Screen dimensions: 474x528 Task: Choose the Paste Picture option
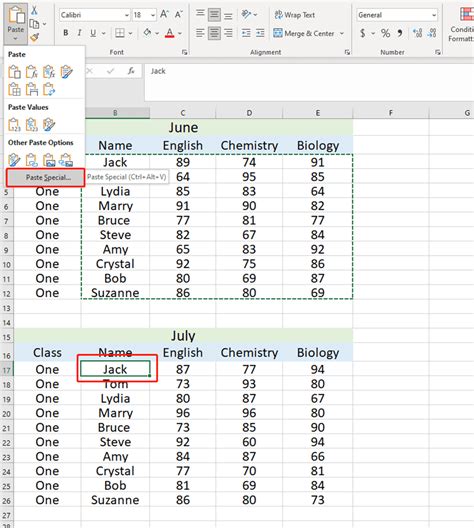(49, 160)
